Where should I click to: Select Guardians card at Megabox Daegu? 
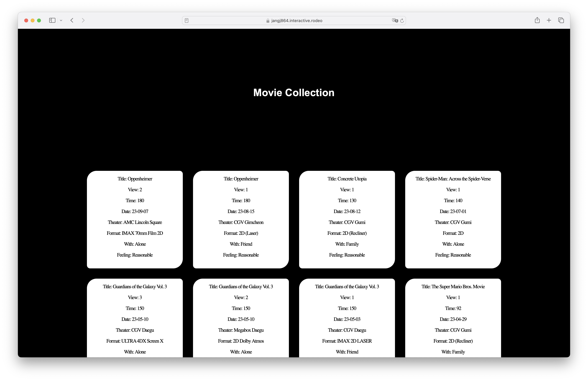241,319
